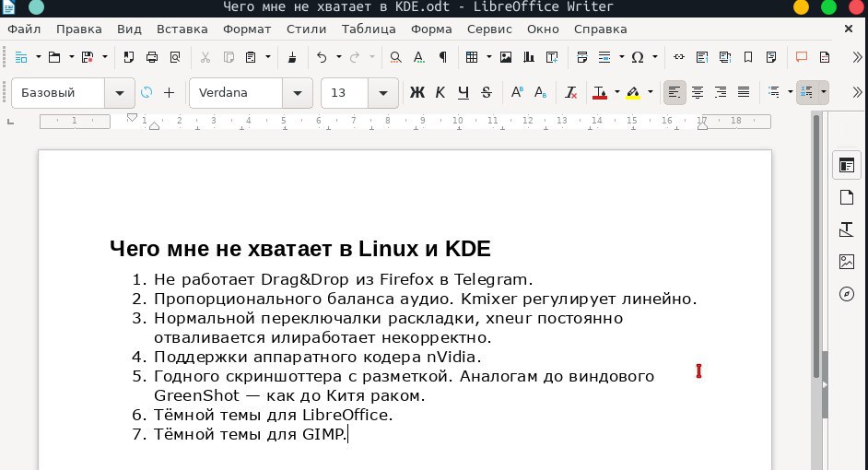Center the paragraph

698,92
